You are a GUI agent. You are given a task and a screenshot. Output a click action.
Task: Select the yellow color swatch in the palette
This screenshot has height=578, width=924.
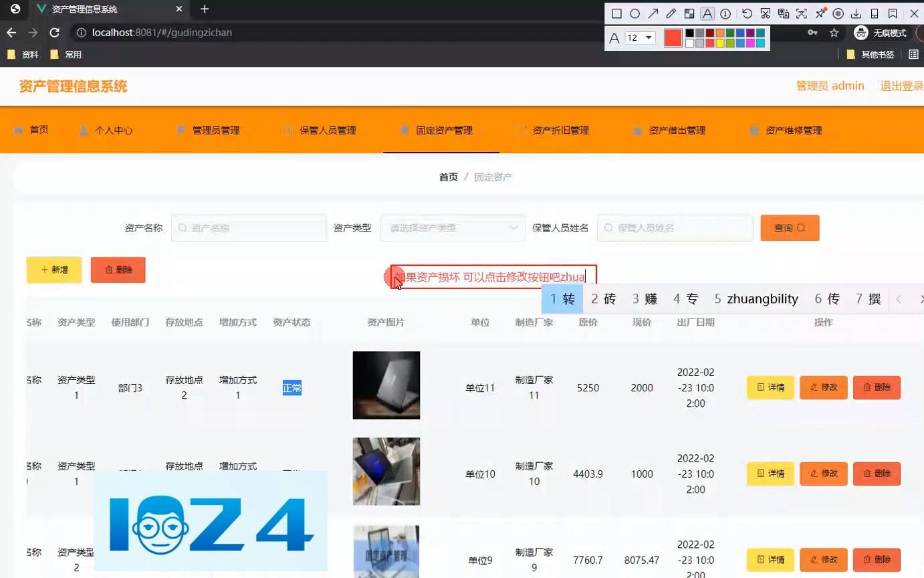(x=720, y=42)
